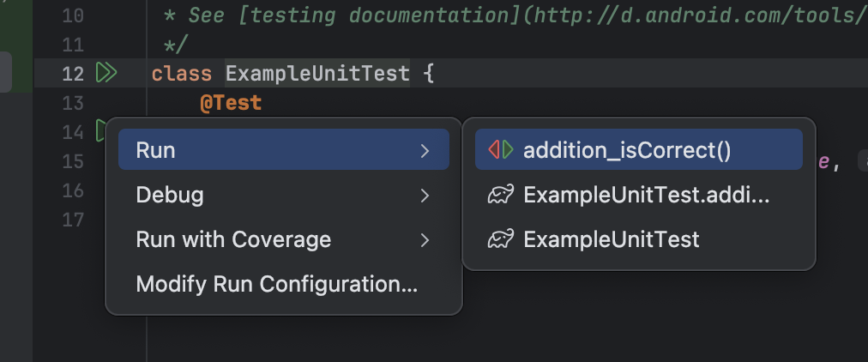Viewport: 868px width, 362px height.
Task: Choose Run with Coverage
Action: [233, 239]
